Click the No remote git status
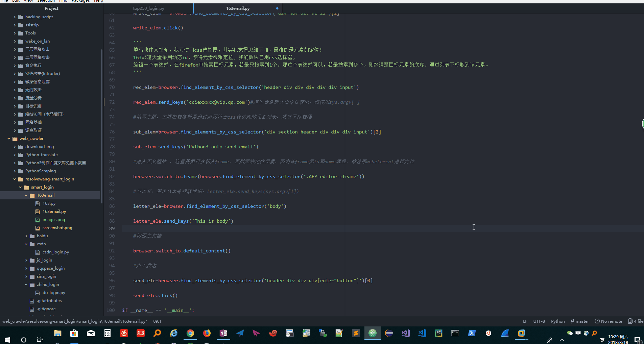The width and height of the screenshot is (644, 344). (x=609, y=321)
